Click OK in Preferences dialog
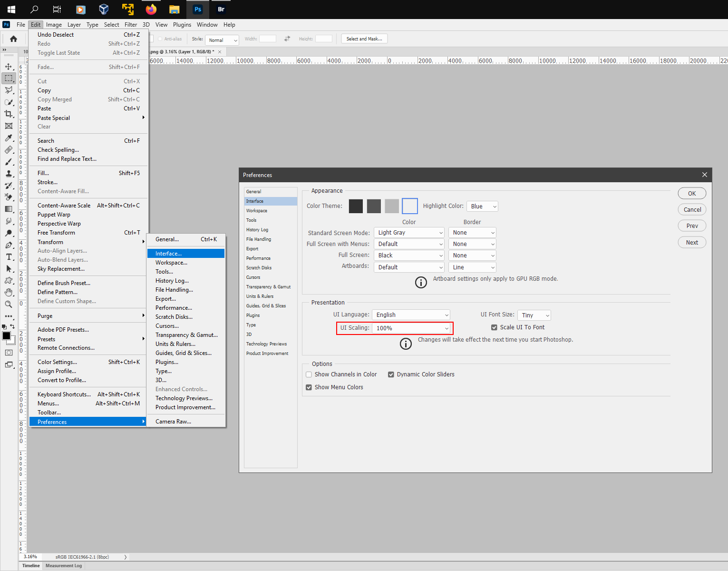Viewport: 728px width, 571px height. click(692, 194)
